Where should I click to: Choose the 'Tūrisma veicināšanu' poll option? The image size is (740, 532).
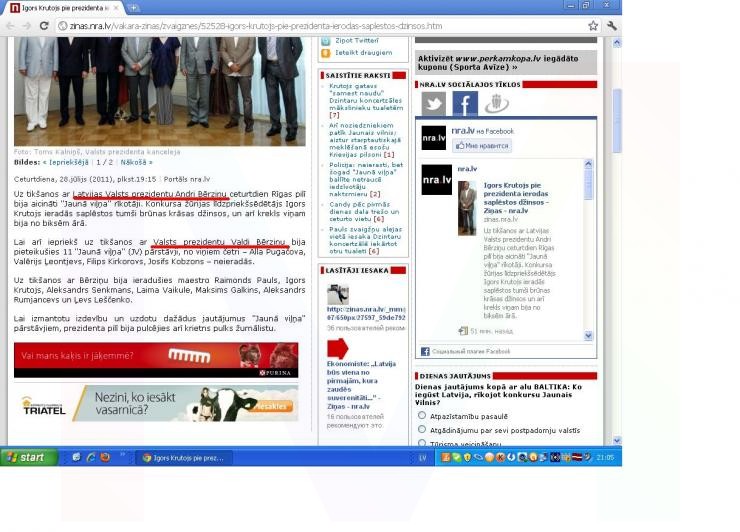click(422, 442)
